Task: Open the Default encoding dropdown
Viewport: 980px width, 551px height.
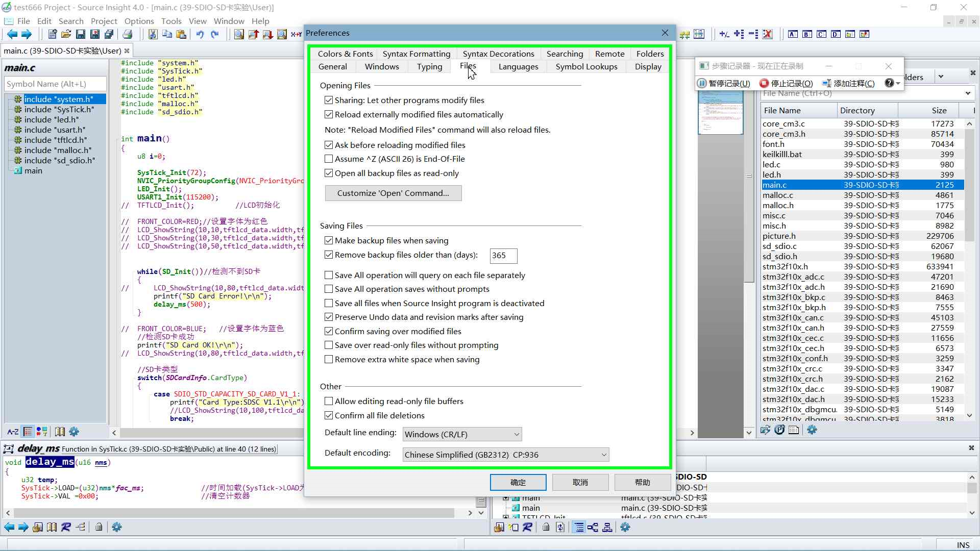Action: pos(506,455)
